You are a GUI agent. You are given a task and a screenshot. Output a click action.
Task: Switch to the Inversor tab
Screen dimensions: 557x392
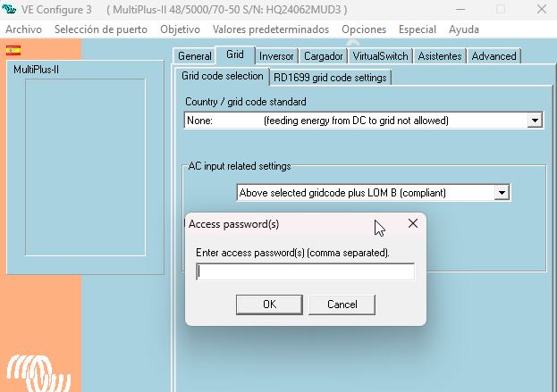click(x=276, y=56)
